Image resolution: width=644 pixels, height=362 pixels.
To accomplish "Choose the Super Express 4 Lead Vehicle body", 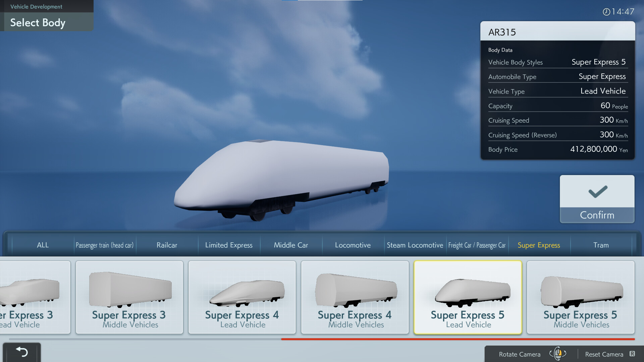I will (242, 297).
